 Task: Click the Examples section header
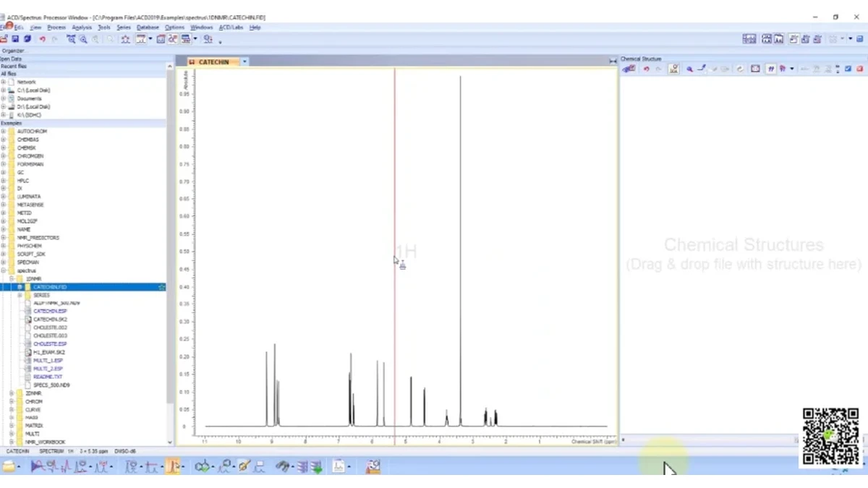click(x=83, y=123)
